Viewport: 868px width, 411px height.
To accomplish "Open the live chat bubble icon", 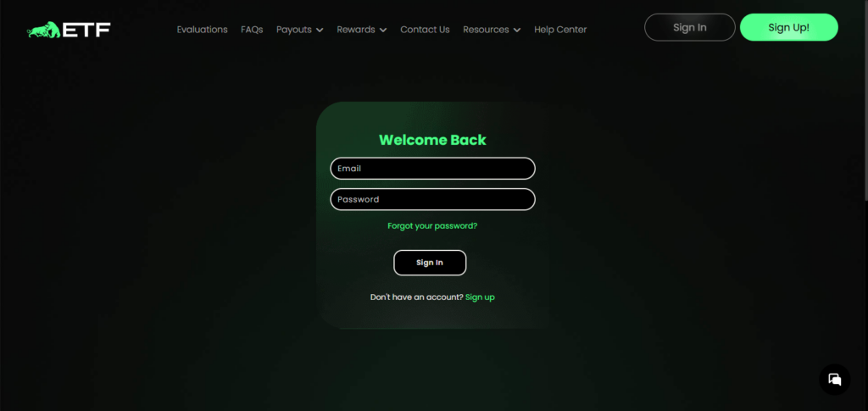I will point(834,380).
